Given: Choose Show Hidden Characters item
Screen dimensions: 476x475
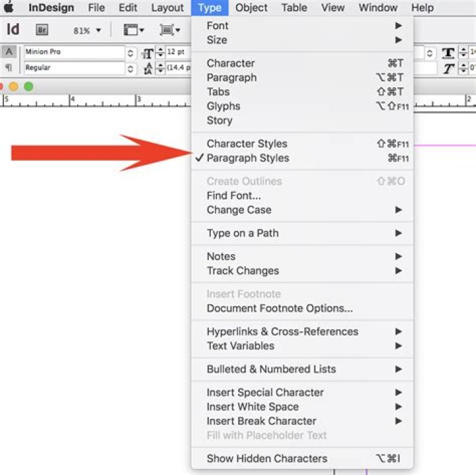Looking at the screenshot, I should [x=302, y=458].
